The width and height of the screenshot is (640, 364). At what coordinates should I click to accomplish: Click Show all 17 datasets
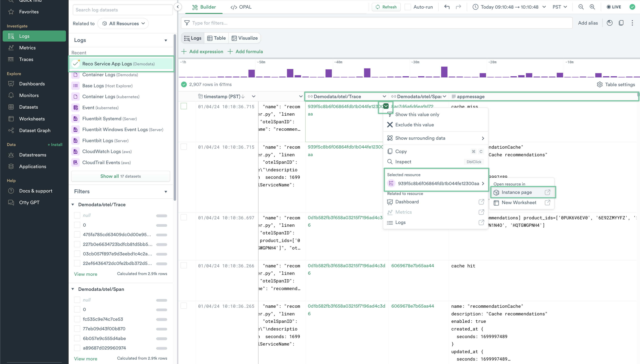click(x=120, y=176)
